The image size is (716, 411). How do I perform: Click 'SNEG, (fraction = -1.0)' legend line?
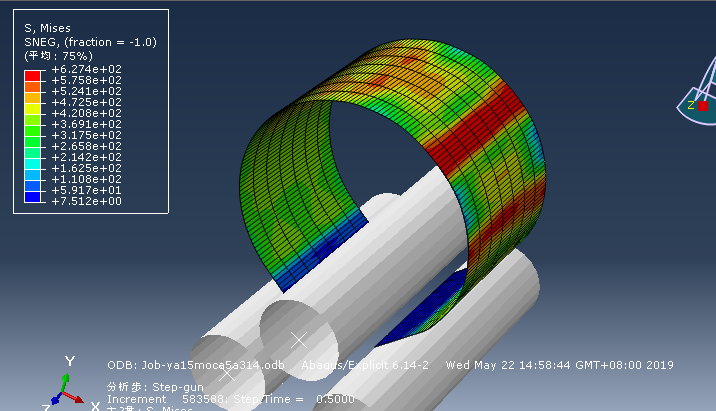pyautogui.click(x=90, y=42)
